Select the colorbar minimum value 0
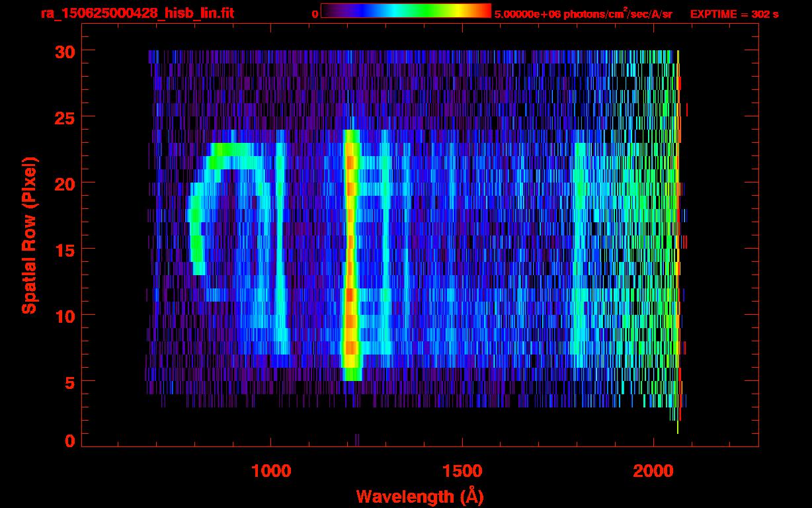This screenshot has width=812, height=508. coord(315,15)
